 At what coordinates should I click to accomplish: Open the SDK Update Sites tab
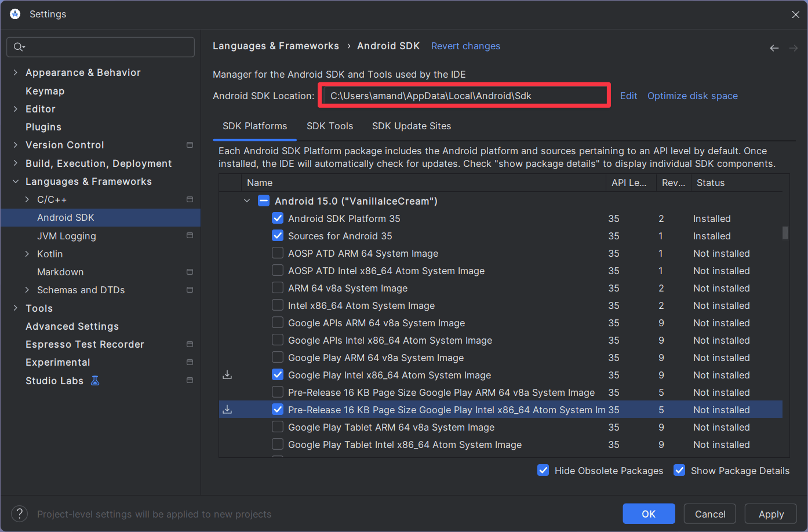412,126
